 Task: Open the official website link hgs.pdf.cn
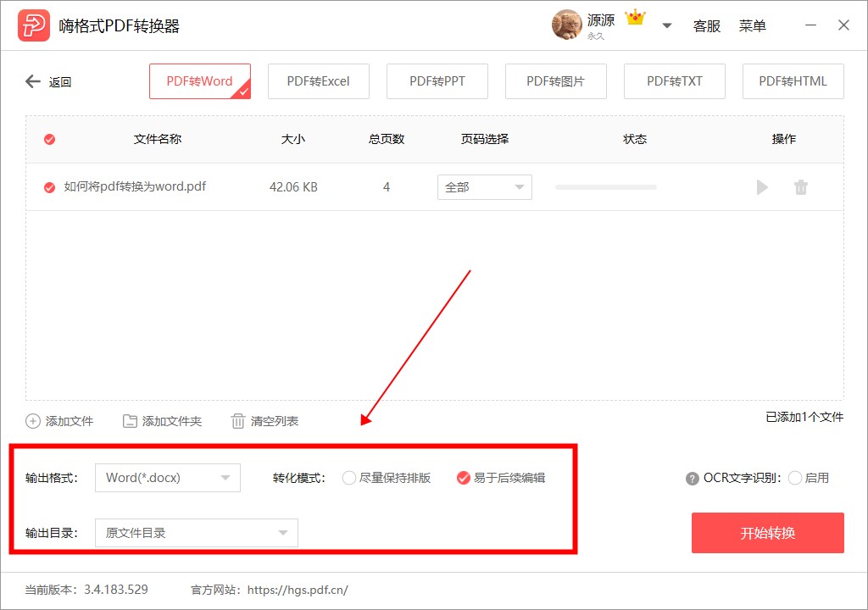[298, 590]
